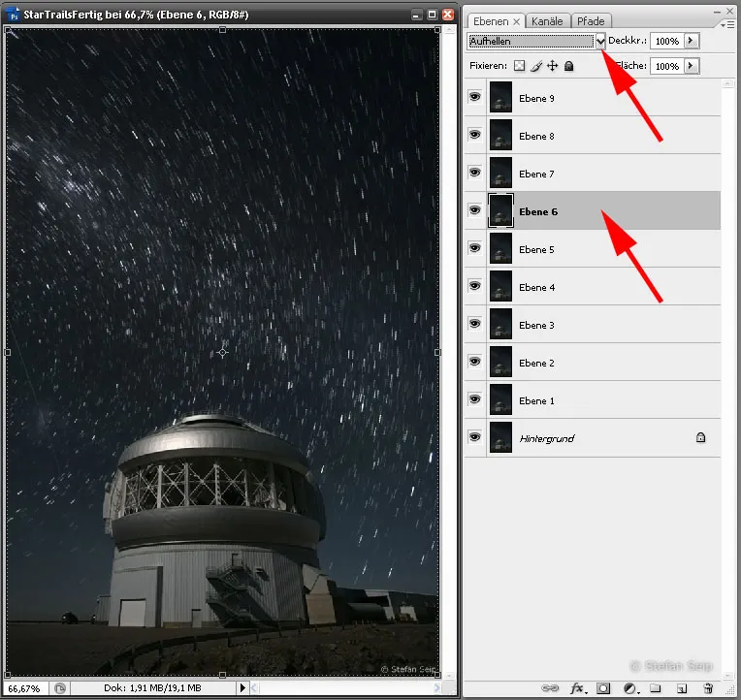Link layers chain icon in panel footer
This screenshot has width=741, height=700.
click(x=550, y=688)
